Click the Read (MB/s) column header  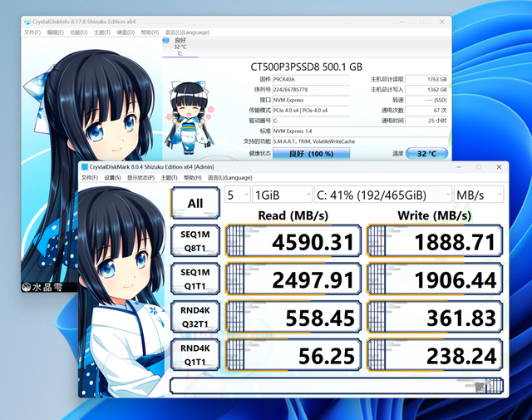tap(293, 215)
